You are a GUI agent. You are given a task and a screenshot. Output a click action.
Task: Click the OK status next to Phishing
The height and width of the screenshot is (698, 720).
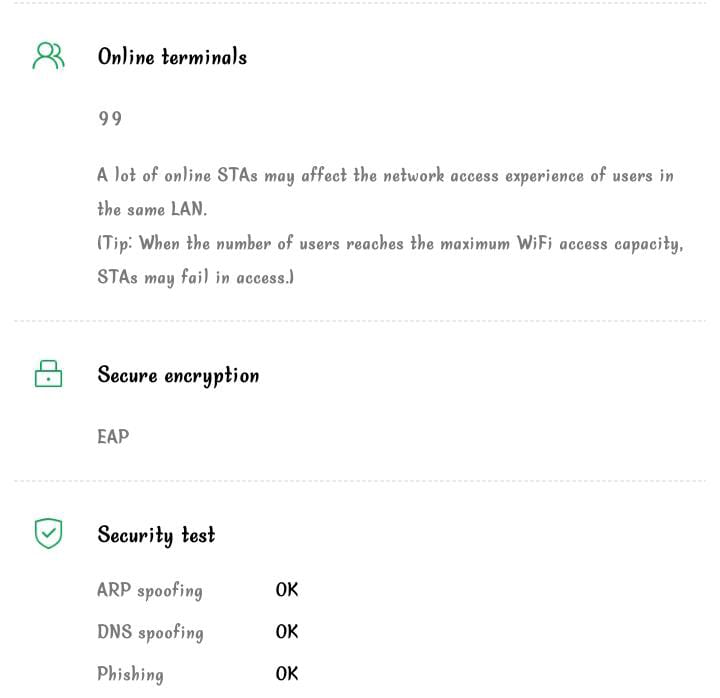click(x=287, y=674)
